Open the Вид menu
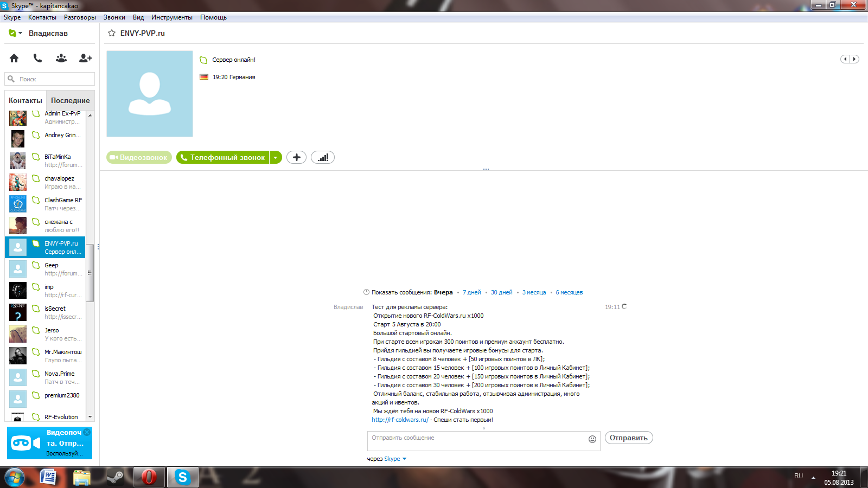The image size is (868, 488). tap(138, 17)
